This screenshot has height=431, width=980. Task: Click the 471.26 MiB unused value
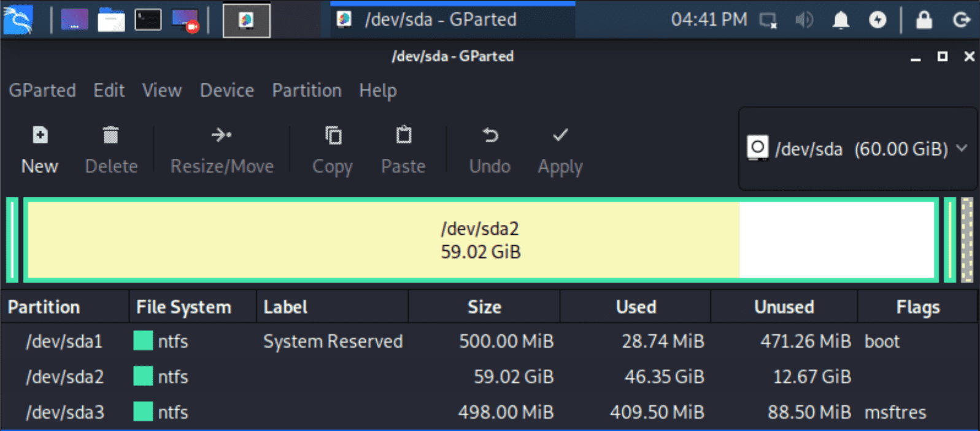tap(806, 341)
